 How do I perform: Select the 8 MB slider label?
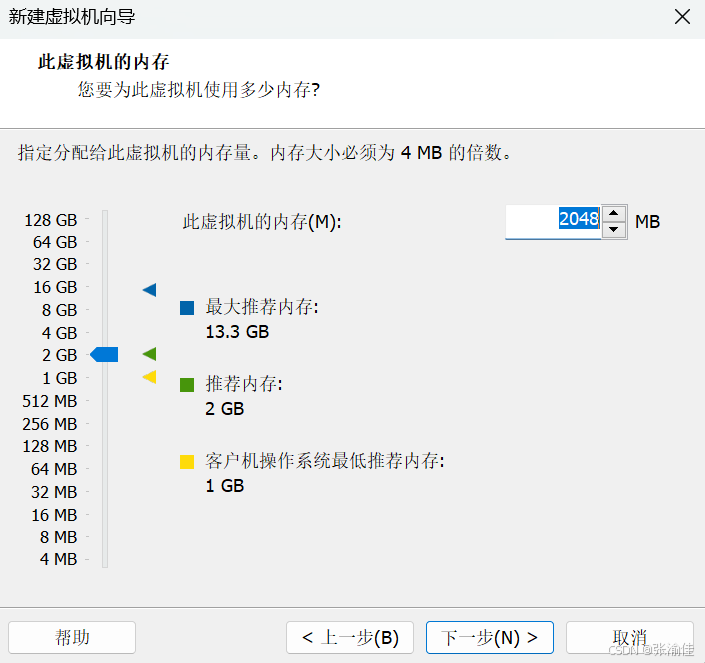coord(58,537)
